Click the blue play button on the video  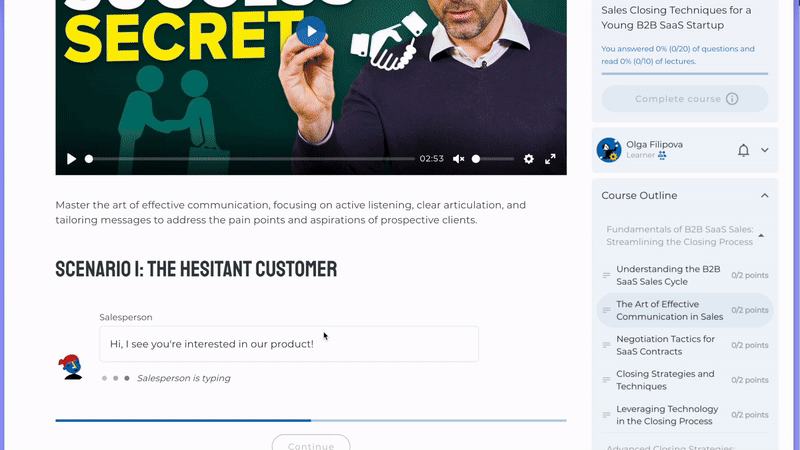pyautogui.click(x=311, y=31)
